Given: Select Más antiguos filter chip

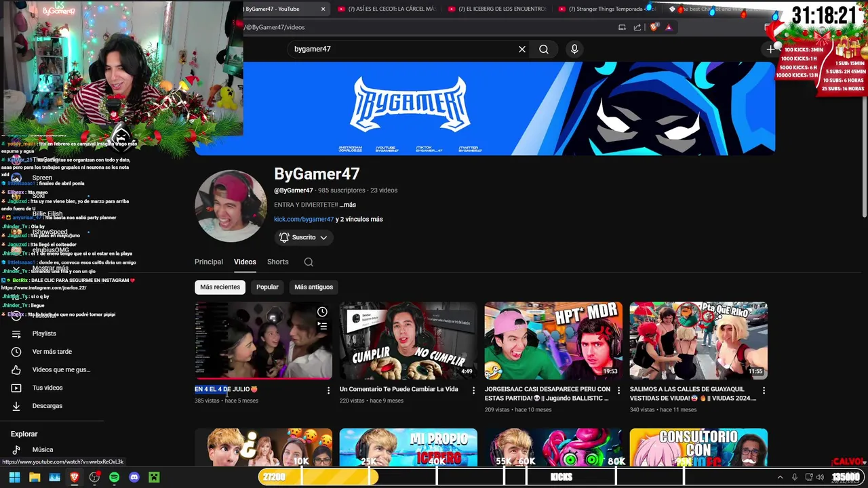Looking at the screenshot, I should click(x=313, y=287).
